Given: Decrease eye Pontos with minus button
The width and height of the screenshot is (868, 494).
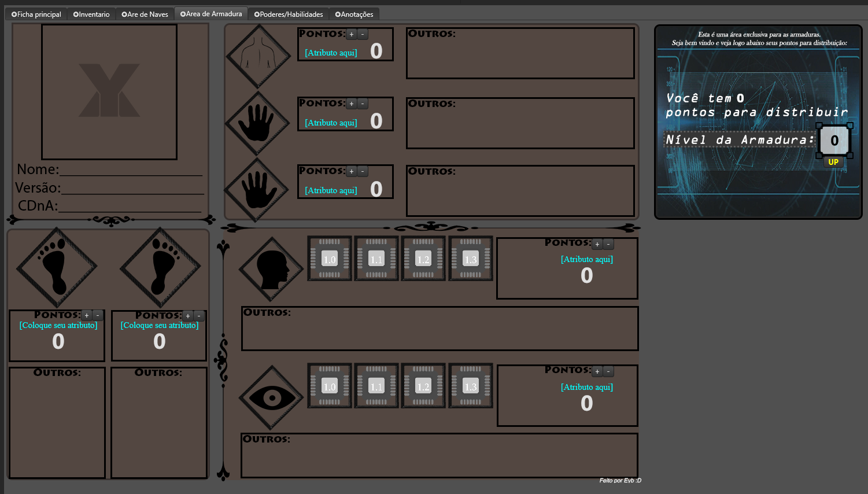Looking at the screenshot, I should pyautogui.click(x=608, y=372).
